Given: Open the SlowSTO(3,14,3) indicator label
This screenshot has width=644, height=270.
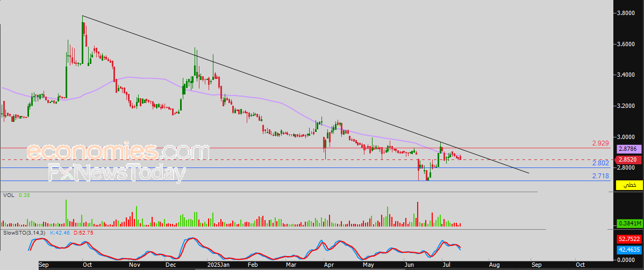Looking at the screenshot, I should click(x=25, y=232).
